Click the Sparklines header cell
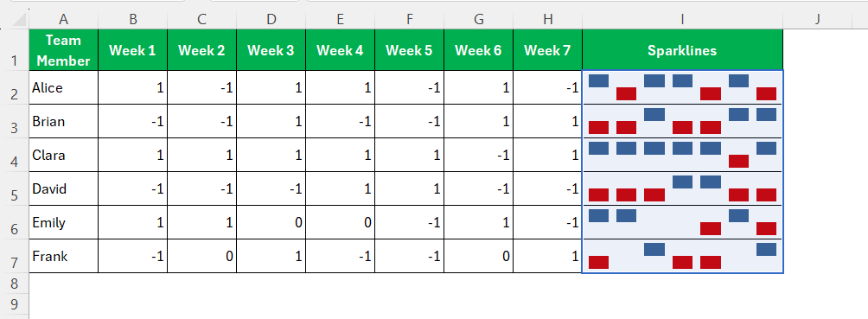The height and width of the screenshot is (319, 868). pos(682,50)
